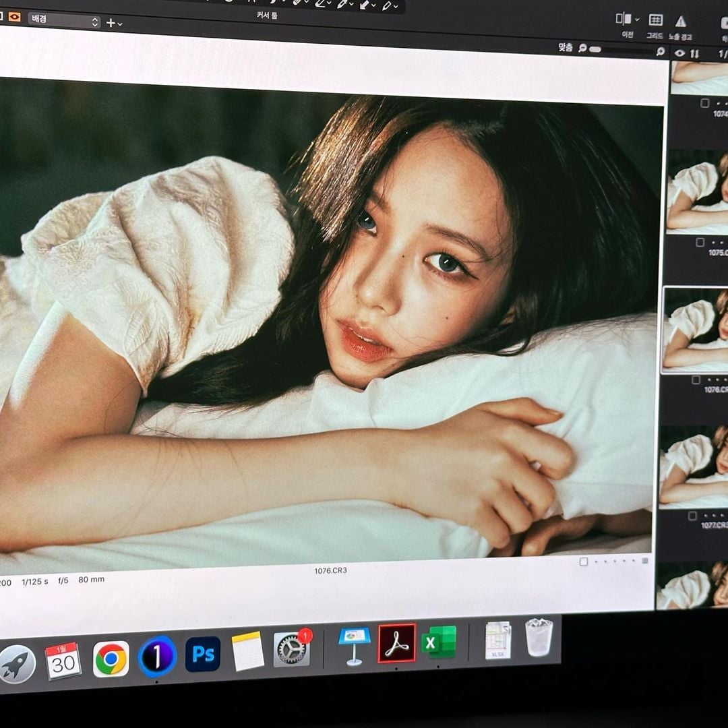Toggle the browser eye filter icon
Screen dimensions: 728x728
(x=679, y=53)
